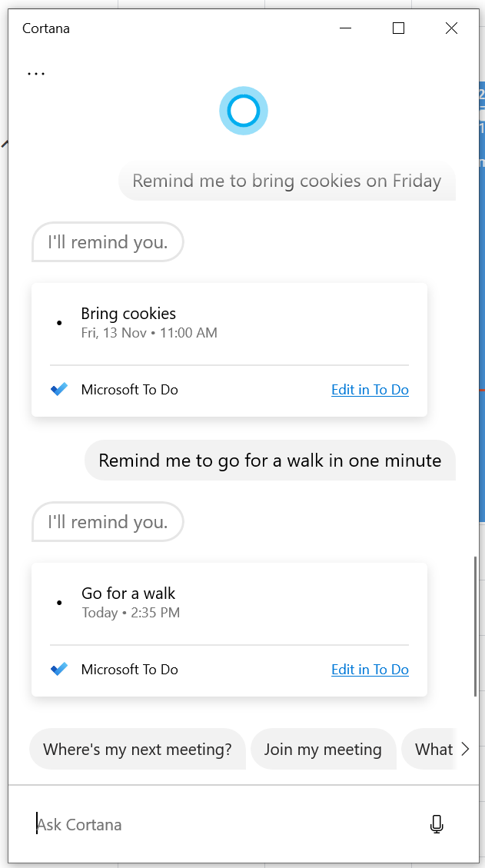Minimize the Cortana window
The width and height of the screenshot is (485, 868).
[x=345, y=28]
